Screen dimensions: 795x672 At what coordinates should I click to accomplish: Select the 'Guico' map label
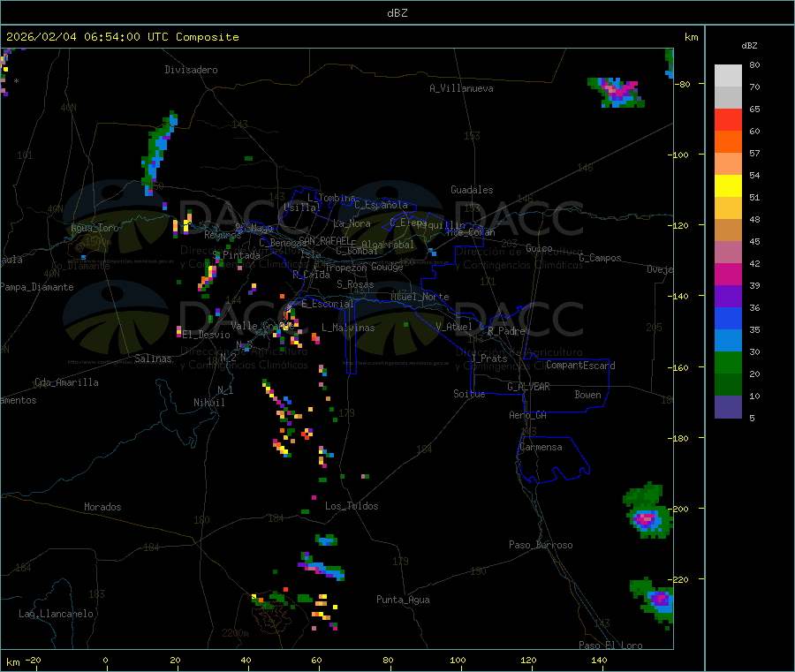point(539,248)
